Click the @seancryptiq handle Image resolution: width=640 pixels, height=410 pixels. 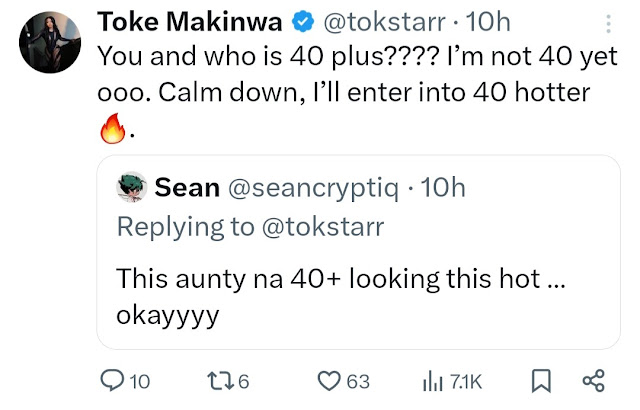(x=317, y=187)
